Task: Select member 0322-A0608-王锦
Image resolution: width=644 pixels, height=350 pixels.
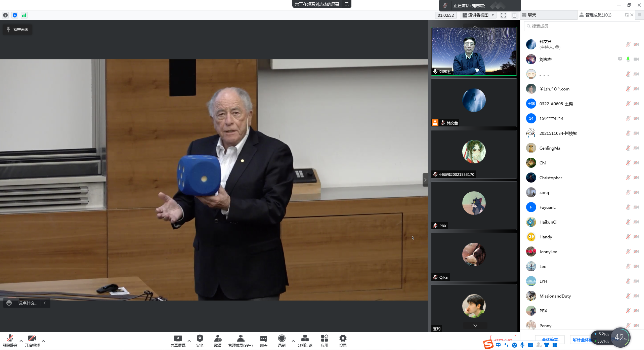Action: tap(582, 104)
